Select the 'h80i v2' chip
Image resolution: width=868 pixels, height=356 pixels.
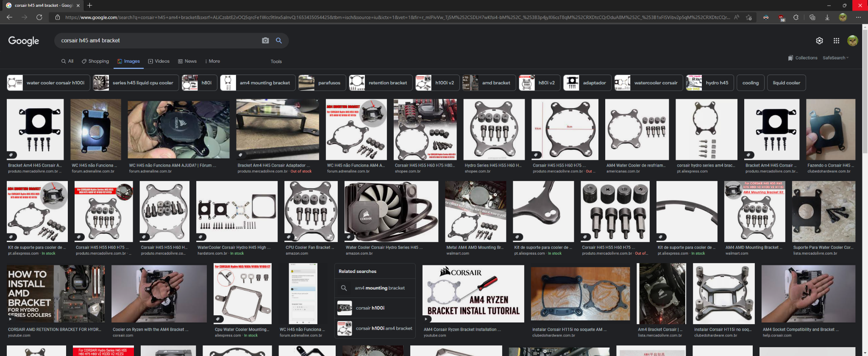pos(540,83)
